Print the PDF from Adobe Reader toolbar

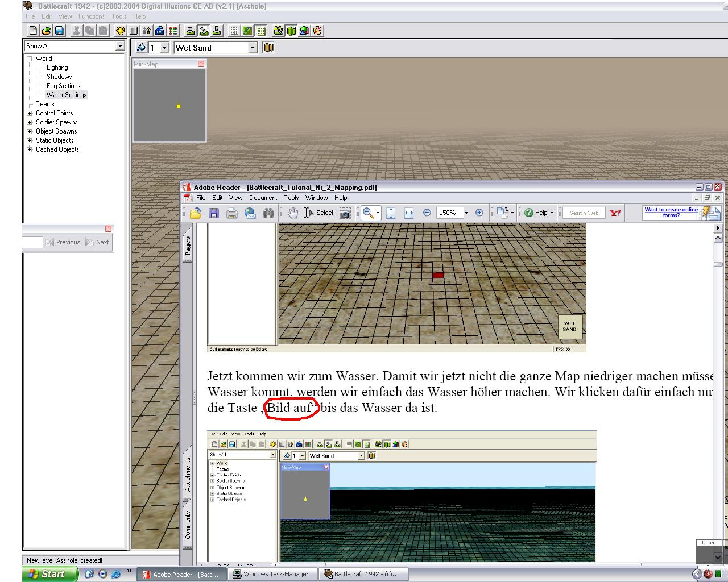pyautogui.click(x=232, y=213)
